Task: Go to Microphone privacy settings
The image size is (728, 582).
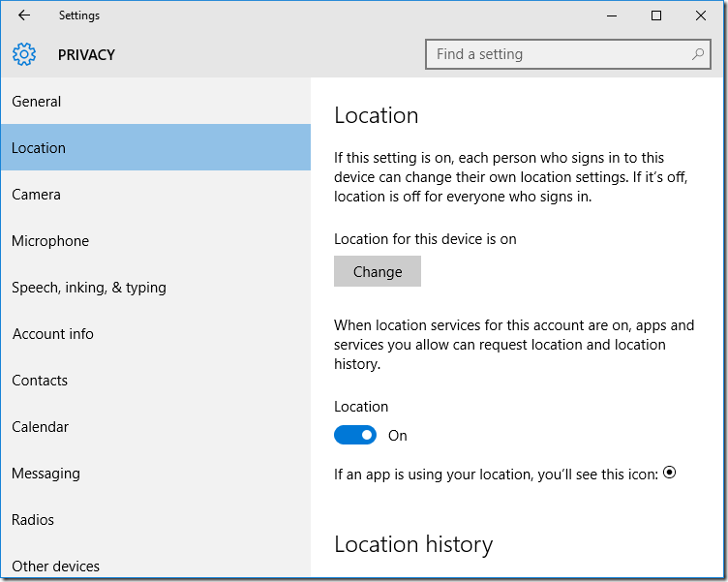Action: pyautogui.click(x=156, y=240)
